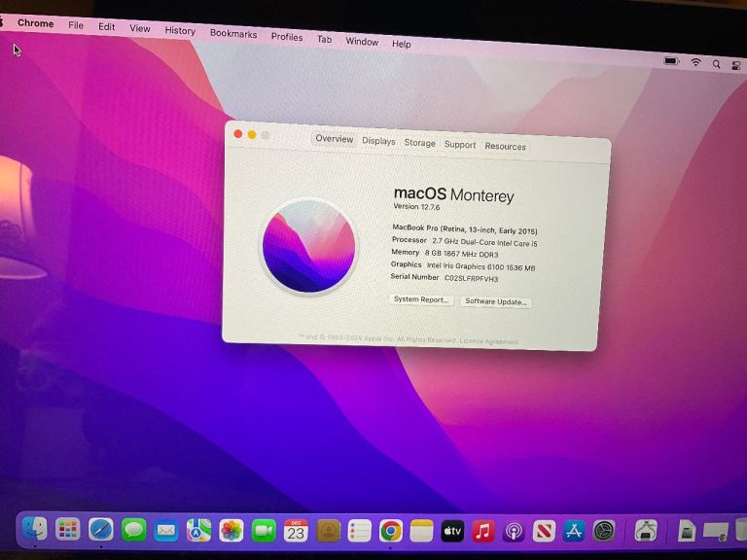Screen dimensions: 747x560
Task: Open the Bookmarks menu
Action: coord(233,33)
